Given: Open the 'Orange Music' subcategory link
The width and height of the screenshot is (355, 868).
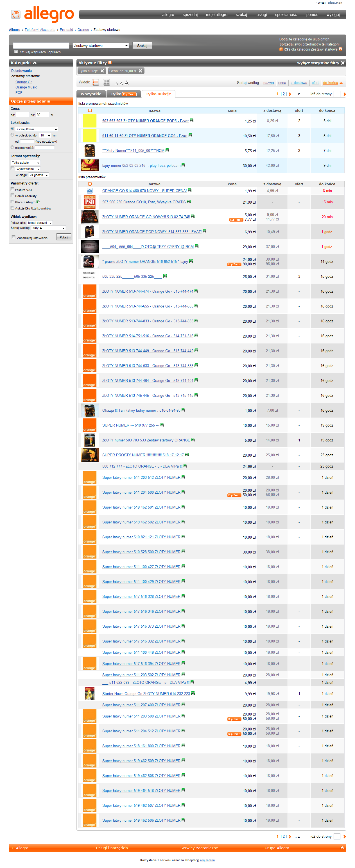Looking at the screenshot, I should [x=26, y=87].
